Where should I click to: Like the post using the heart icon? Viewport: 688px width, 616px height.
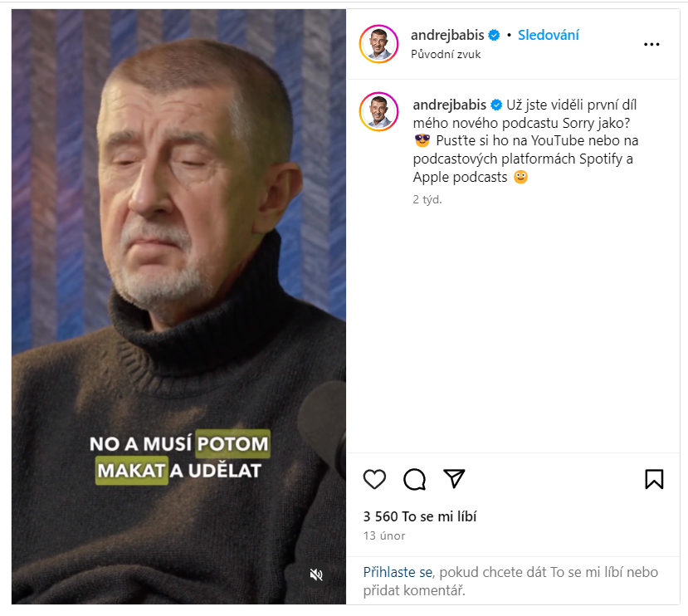(374, 479)
